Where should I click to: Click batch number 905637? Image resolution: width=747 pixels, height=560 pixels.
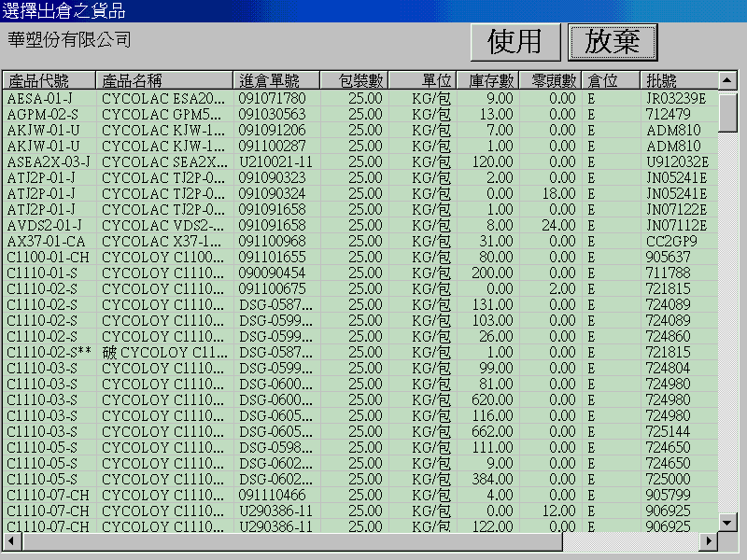668,258
